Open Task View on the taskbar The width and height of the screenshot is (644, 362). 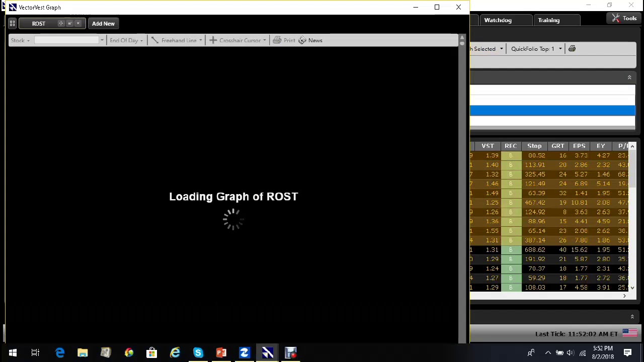tap(35, 353)
